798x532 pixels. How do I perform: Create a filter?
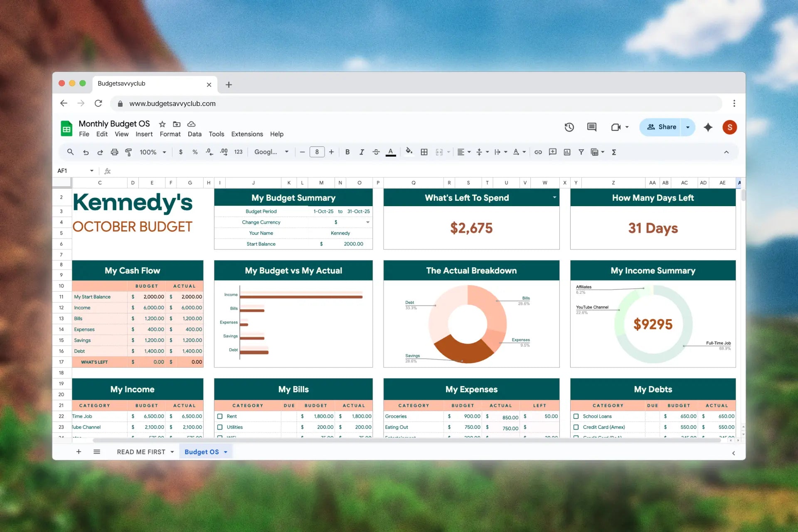(x=581, y=152)
